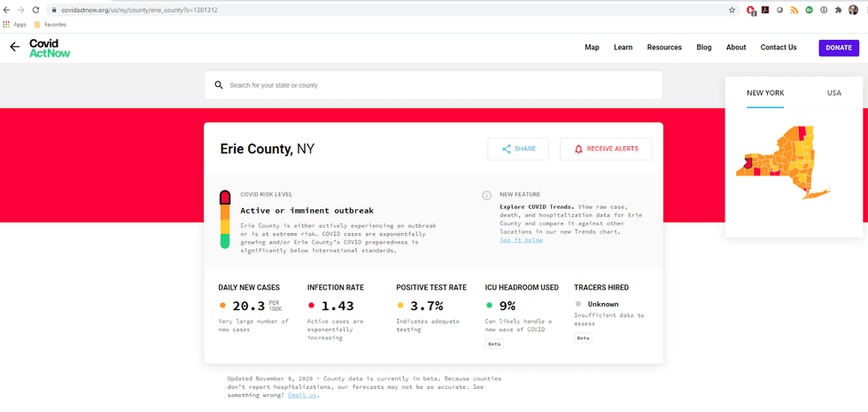Image resolution: width=868 pixels, height=412 pixels.
Task: Open the gray circular extension icon
Action: coord(780,10)
